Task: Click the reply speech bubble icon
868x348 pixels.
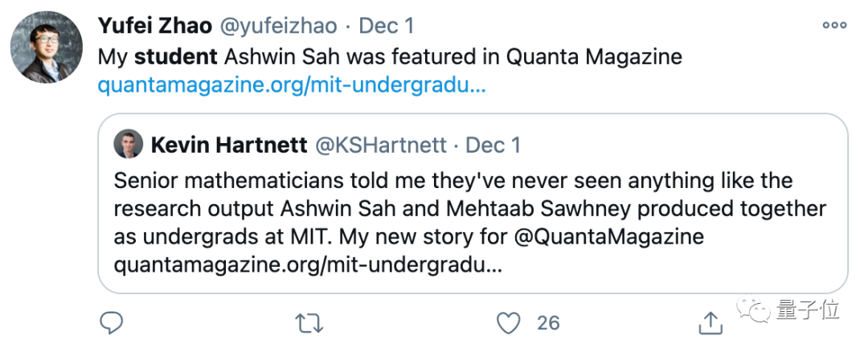Action: pos(110,323)
